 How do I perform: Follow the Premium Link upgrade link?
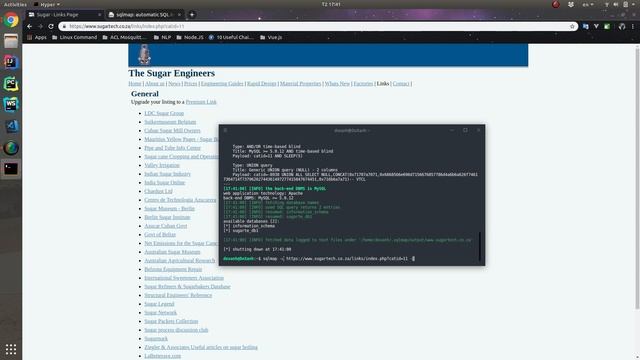coord(201,102)
